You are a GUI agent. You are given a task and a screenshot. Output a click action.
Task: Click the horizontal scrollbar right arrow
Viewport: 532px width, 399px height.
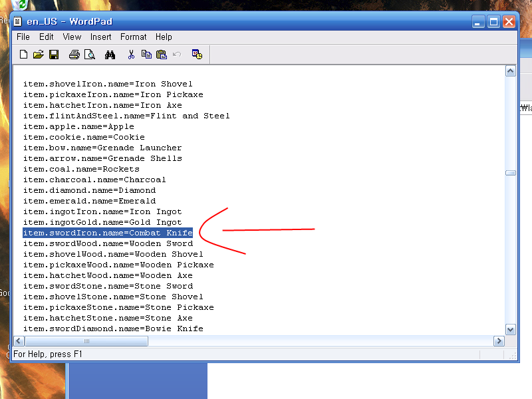coord(499,341)
